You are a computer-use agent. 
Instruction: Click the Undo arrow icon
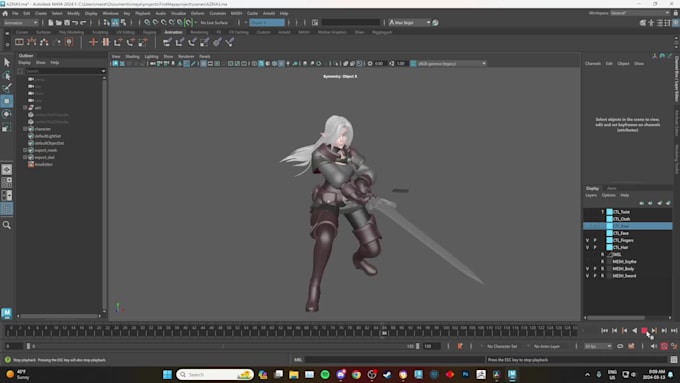tap(75, 23)
